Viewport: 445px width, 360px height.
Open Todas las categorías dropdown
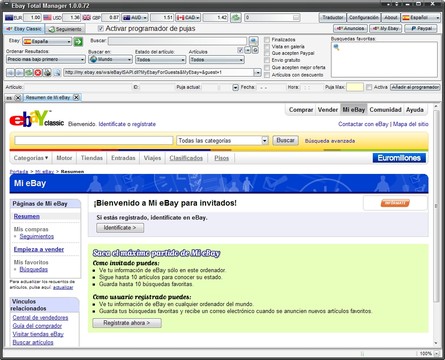(222, 140)
